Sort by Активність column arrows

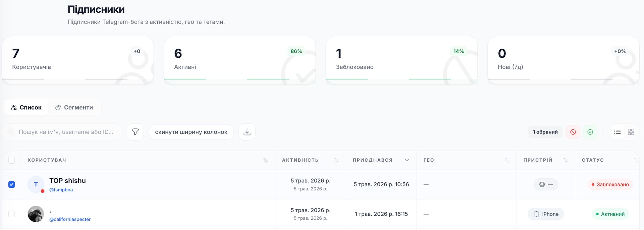click(336, 160)
